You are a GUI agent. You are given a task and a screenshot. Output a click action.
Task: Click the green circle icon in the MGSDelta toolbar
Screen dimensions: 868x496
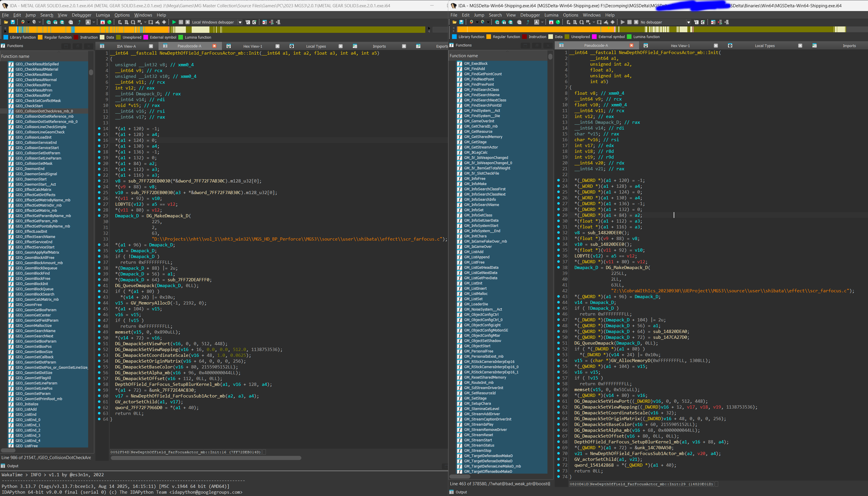558,22
